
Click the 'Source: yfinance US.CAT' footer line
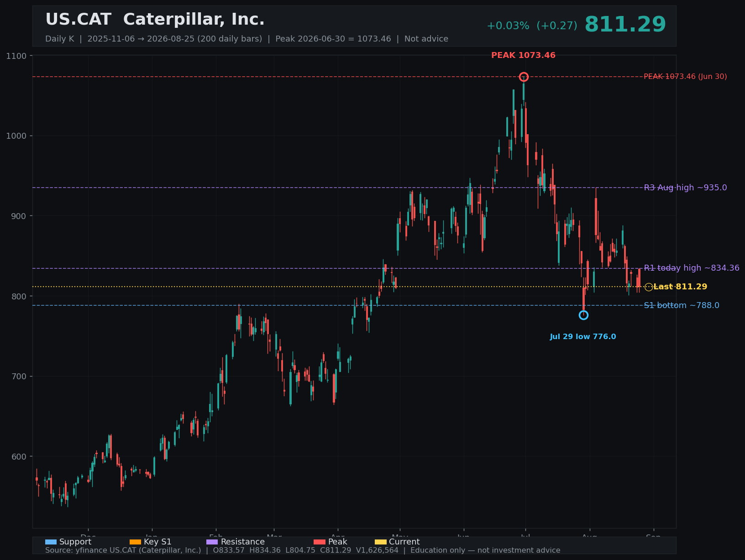[303, 550]
